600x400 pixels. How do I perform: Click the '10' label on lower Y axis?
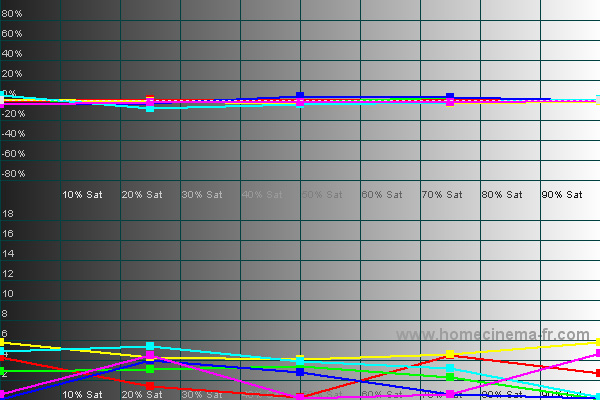click(7, 294)
